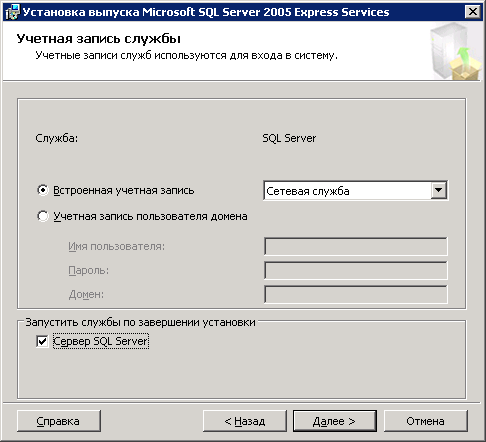Click the Запустить службы по завершении установки group label
The width and height of the screenshot is (486, 442).
pos(140,322)
